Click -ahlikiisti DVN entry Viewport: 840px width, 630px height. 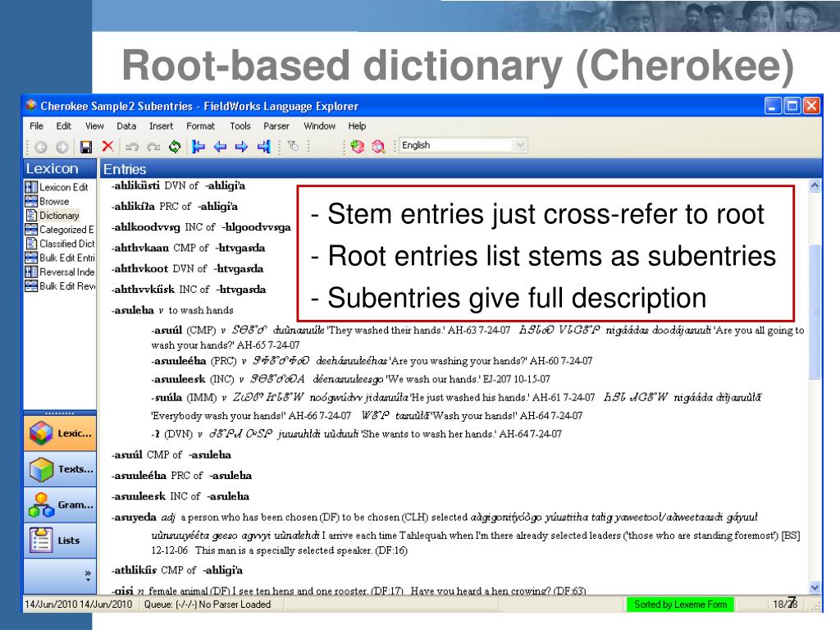point(178,185)
